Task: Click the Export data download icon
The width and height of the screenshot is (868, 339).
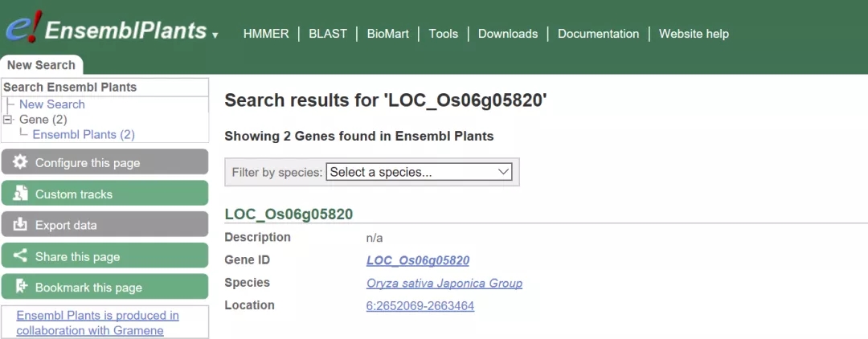Action: tap(21, 225)
